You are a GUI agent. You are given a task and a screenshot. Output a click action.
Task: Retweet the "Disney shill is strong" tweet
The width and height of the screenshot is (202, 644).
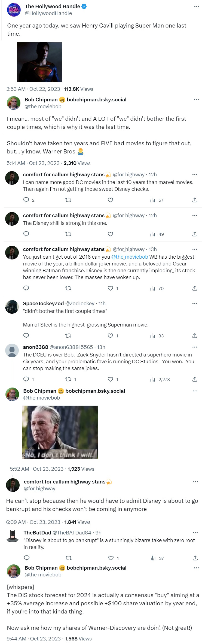tap(68, 234)
